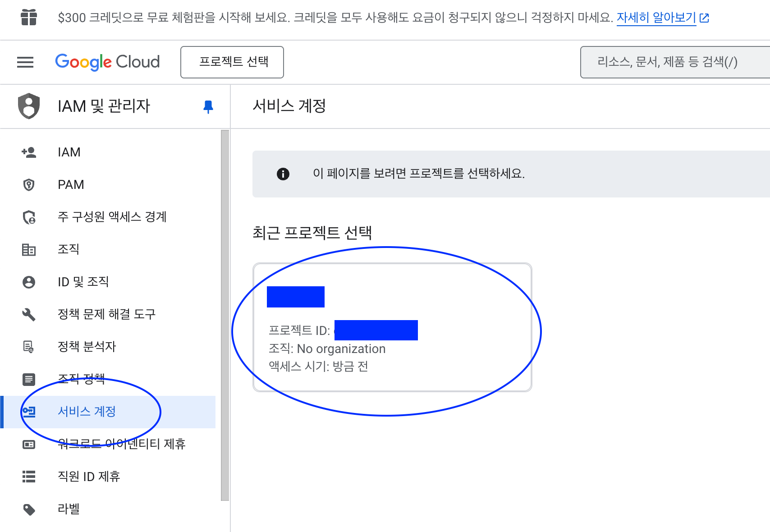Click the 최근 프로젝트 선택 heading
The width and height of the screenshot is (770, 532).
tap(312, 233)
